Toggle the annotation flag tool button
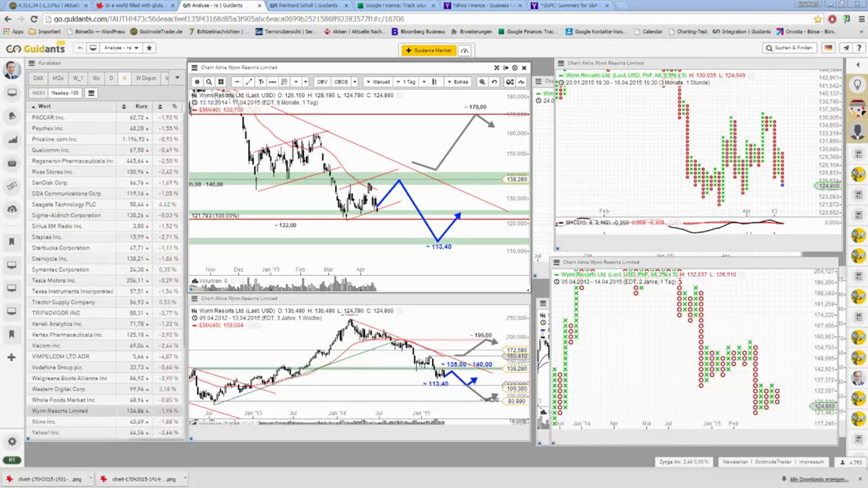Screen dimensions: 868x488 (284, 82)
